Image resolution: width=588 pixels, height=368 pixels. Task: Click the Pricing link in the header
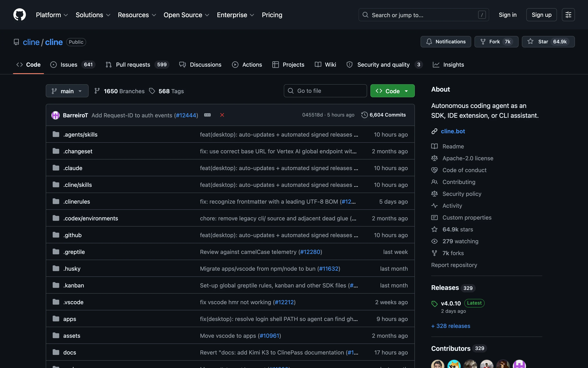point(272,15)
